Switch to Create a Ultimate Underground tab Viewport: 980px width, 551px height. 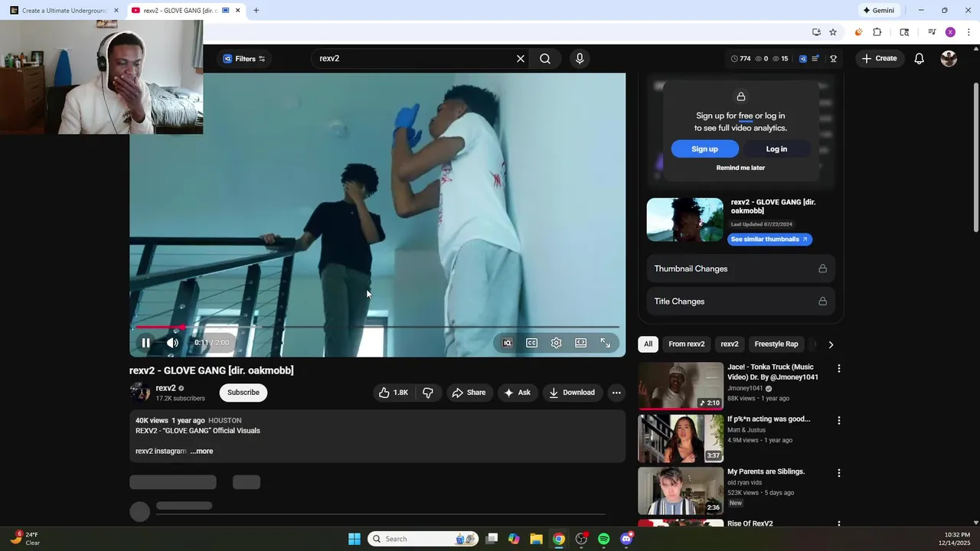(x=64, y=11)
